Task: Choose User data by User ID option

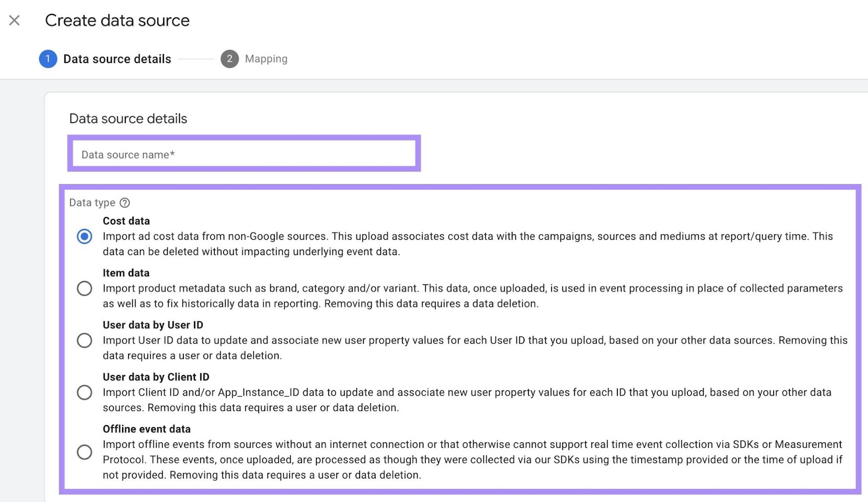Action: coord(85,340)
